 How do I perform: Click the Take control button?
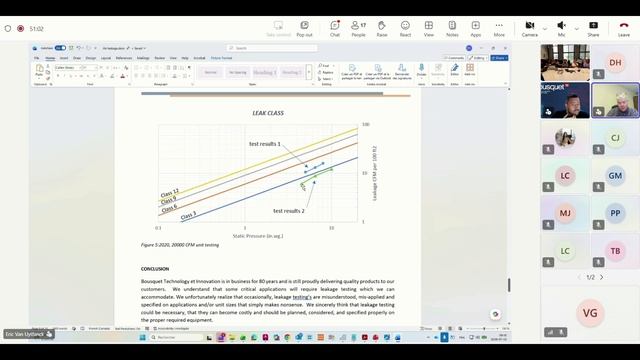[278, 29]
